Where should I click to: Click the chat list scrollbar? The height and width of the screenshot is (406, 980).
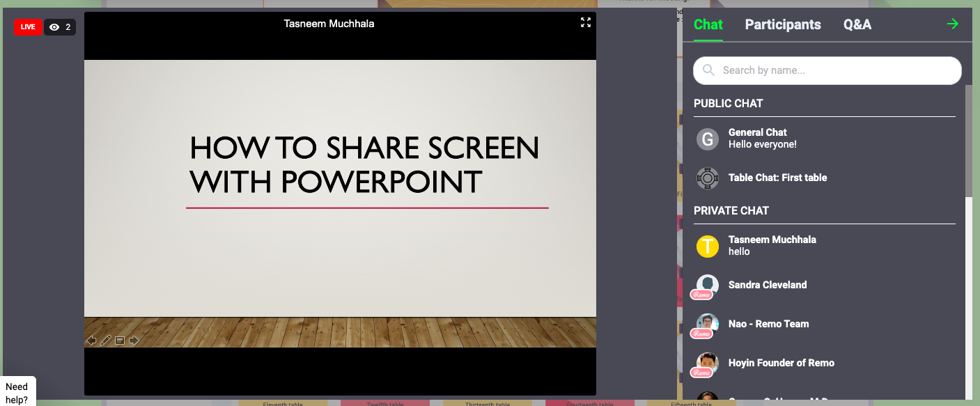[969, 140]
